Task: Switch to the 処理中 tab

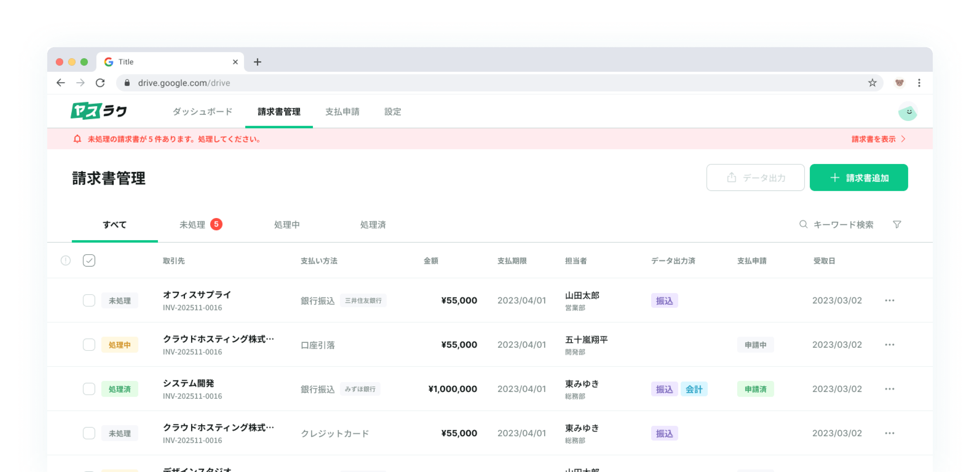Action: (287, 225)
